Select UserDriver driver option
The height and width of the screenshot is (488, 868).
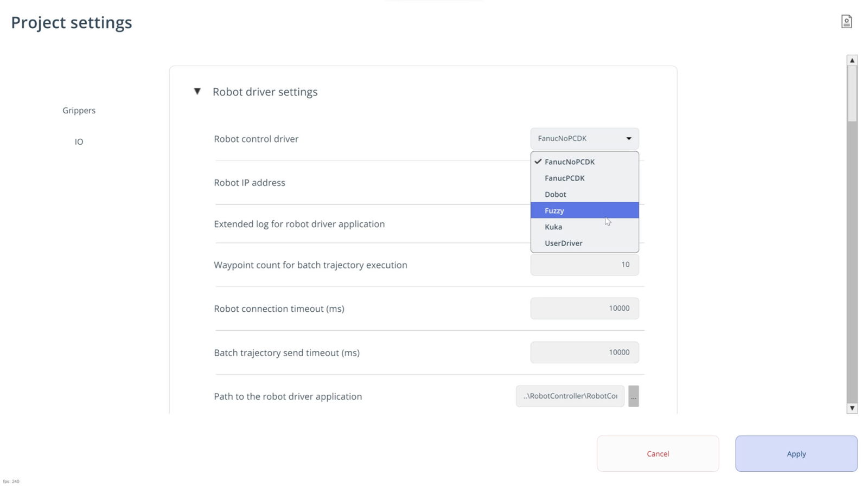pyautogui.click(x=563, y=243)
